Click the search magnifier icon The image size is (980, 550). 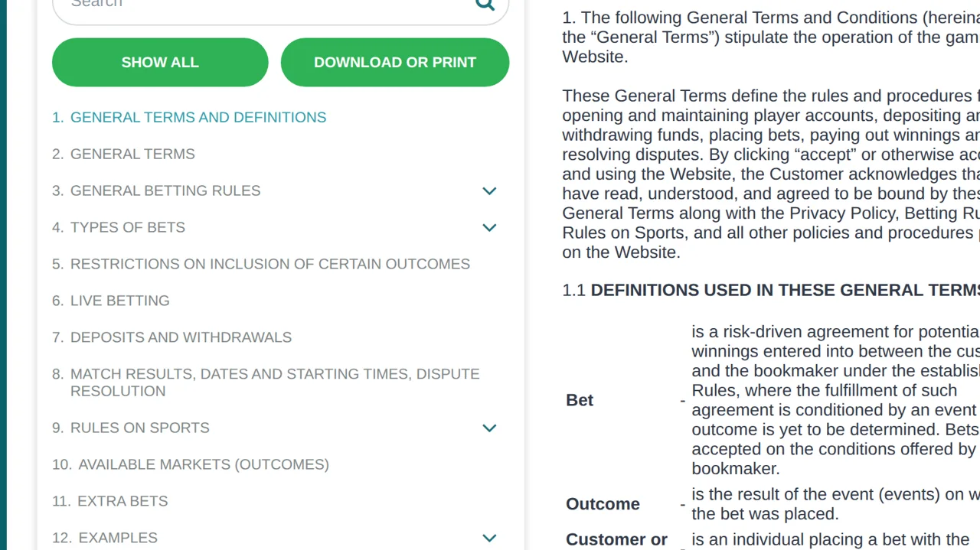[x=485, y=4]
